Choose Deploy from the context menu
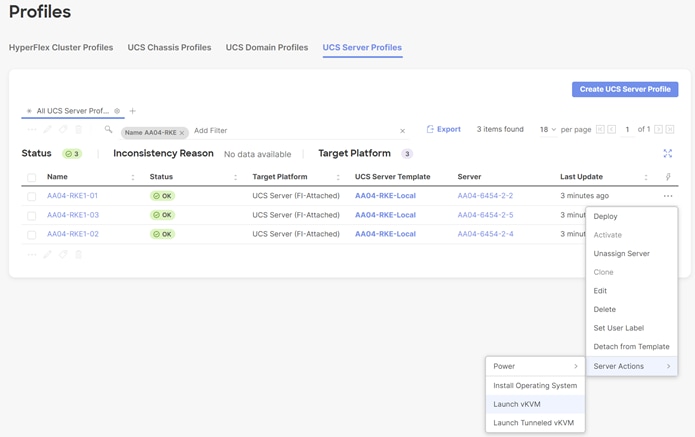 [x=632, y=216]
